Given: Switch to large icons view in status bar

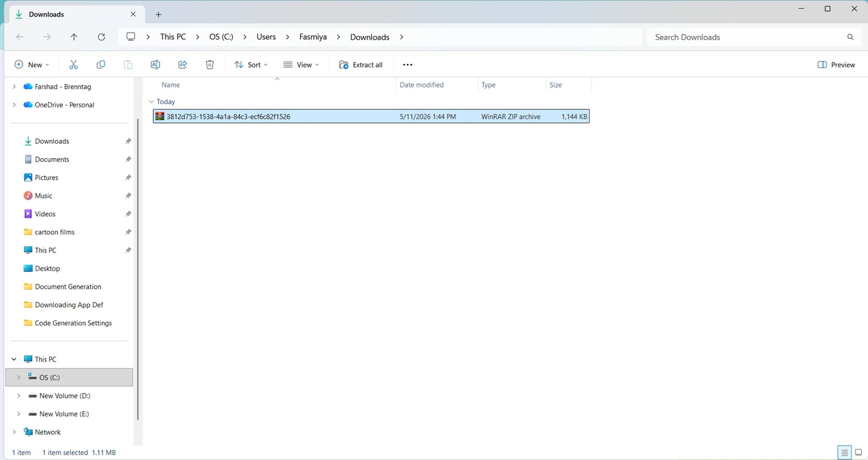Looking at the screenshot, I should 858,453.
